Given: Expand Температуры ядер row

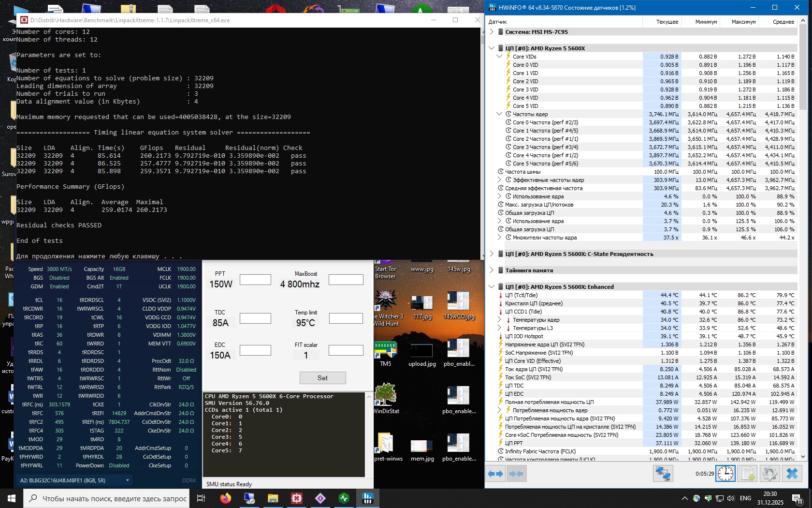Looking at the screenshot, I should click(499, 320).
